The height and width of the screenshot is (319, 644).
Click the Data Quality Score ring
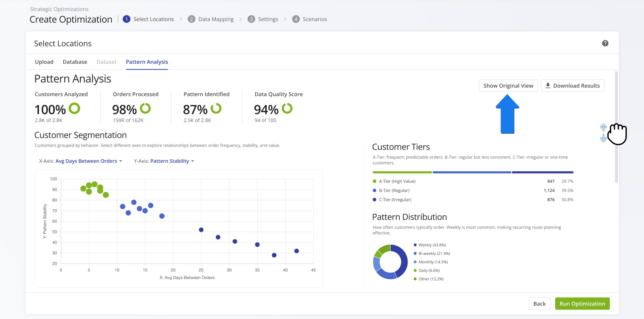tap(287, 109)
